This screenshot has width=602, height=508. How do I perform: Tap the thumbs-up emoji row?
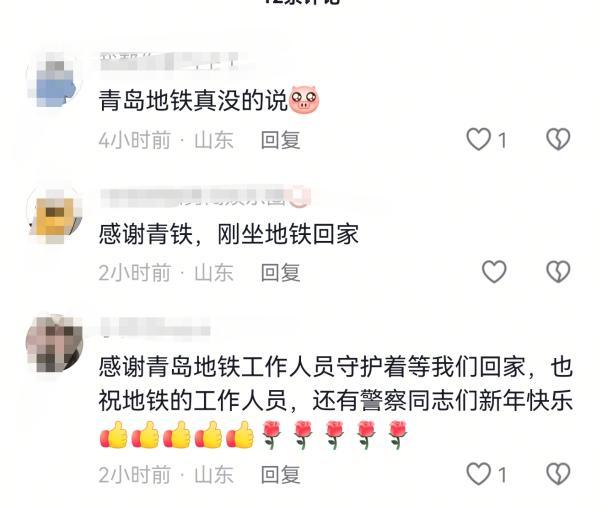coord(177,435)
